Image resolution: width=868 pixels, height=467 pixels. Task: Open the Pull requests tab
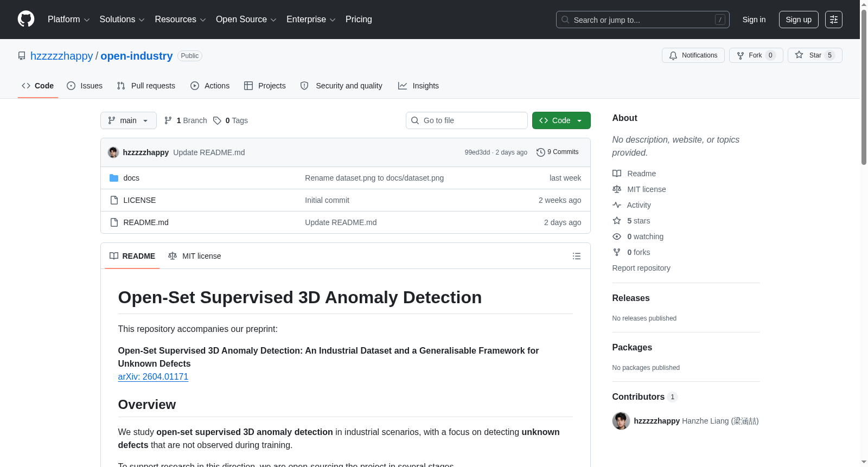pyautogui.click(x=146, y=86)
